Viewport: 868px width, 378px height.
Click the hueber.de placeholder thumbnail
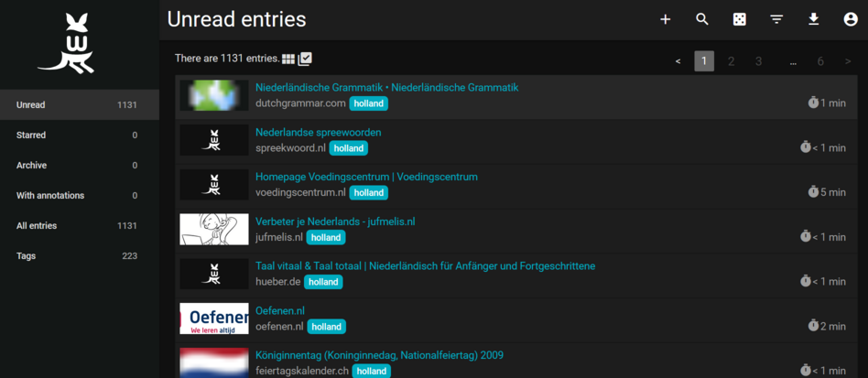tap(214, 274)
